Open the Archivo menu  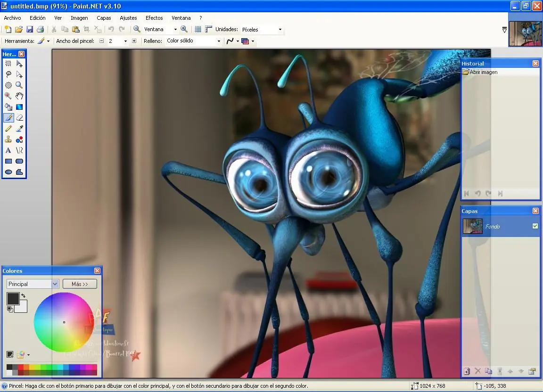12,18
